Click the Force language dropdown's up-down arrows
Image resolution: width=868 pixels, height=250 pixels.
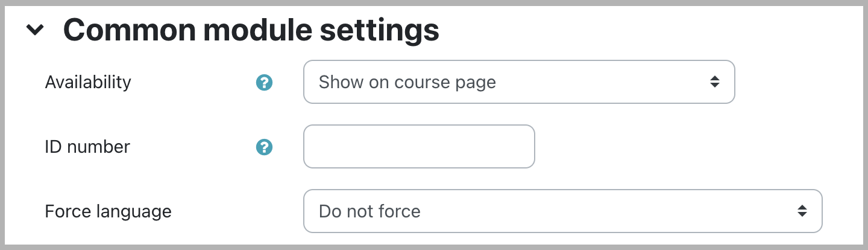click(802, 211)
